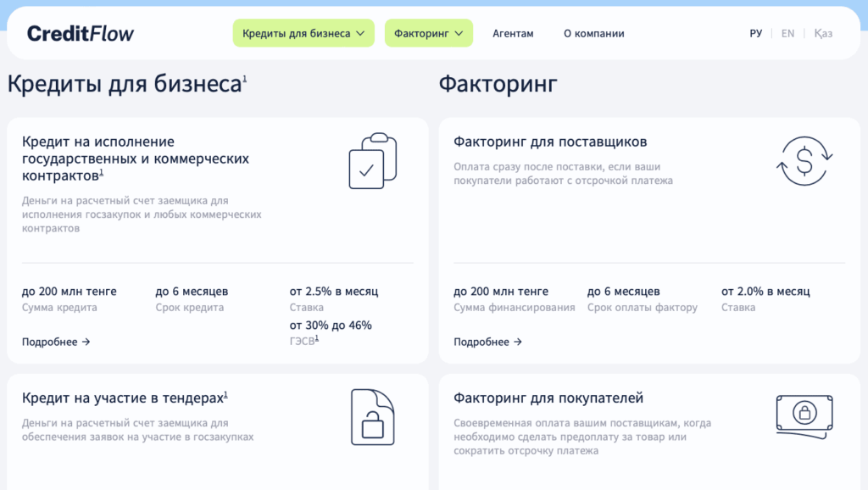The width and height of the screenshot is (868, 490).
Task: Click footnote 1 next to ГЭСВ
Action: 317,338
